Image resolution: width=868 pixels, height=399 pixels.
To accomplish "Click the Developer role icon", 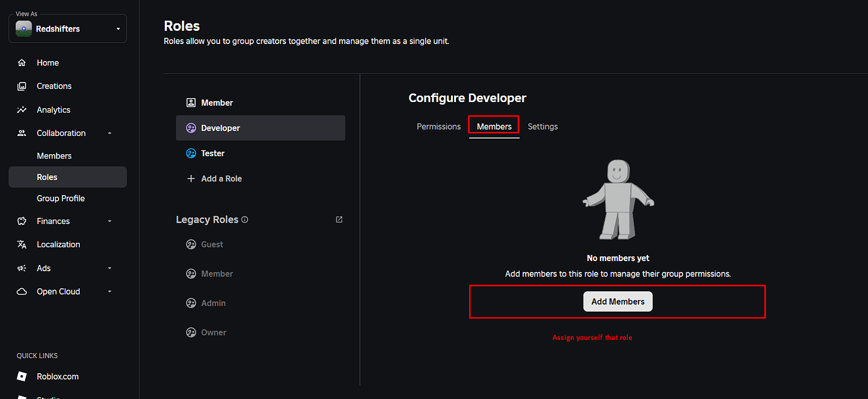I will (191, 128).
